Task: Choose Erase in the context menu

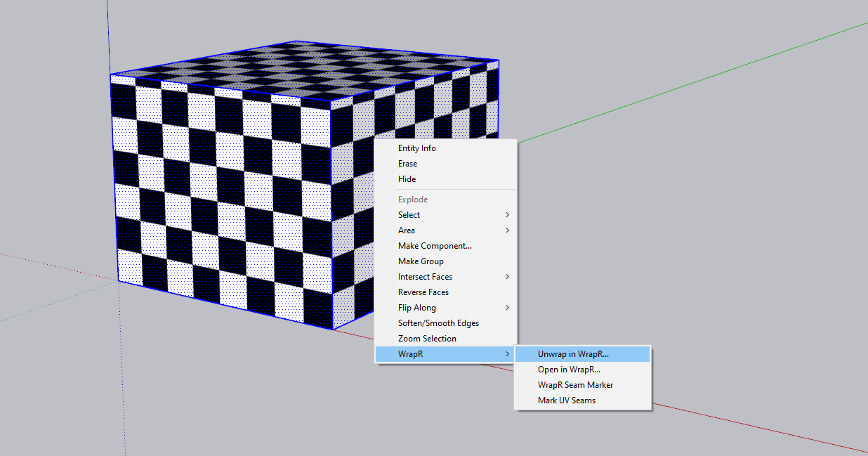Action: click(x=408, y=164)
